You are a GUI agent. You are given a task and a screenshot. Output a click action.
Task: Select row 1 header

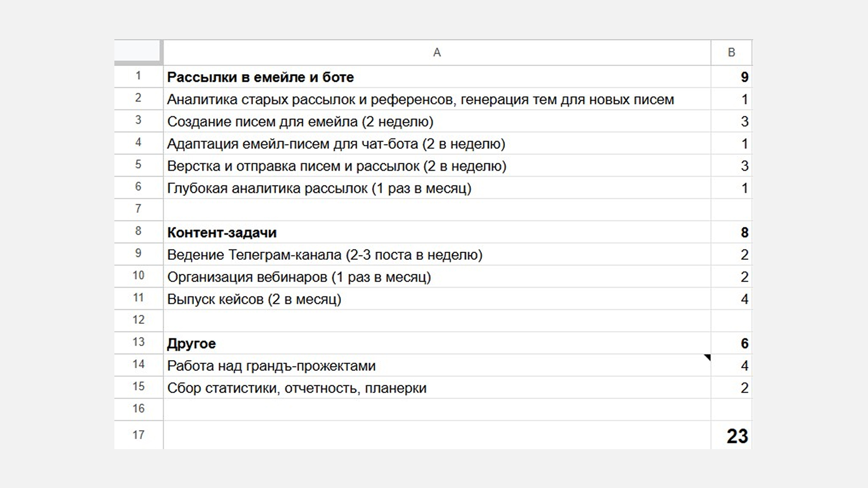coord(138,76)
